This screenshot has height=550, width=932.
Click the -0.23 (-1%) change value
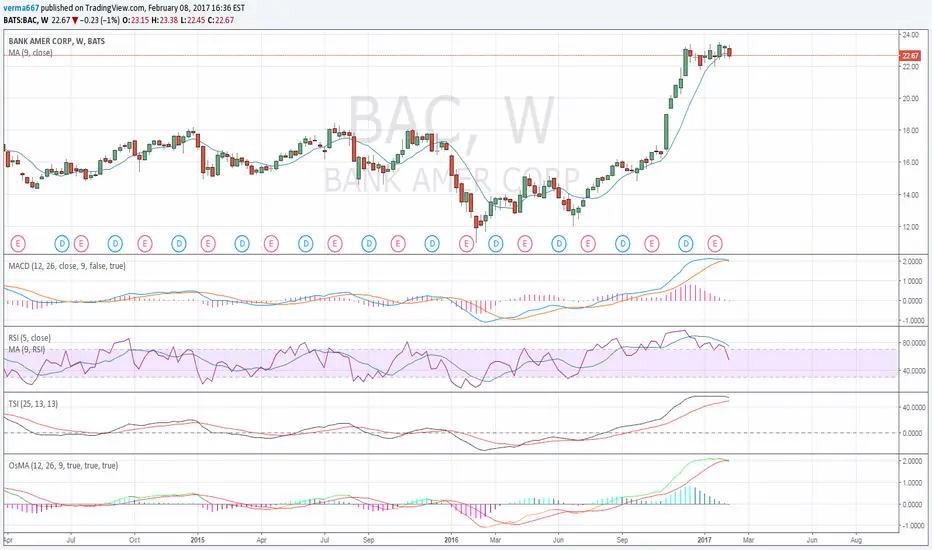click(100, 20)
